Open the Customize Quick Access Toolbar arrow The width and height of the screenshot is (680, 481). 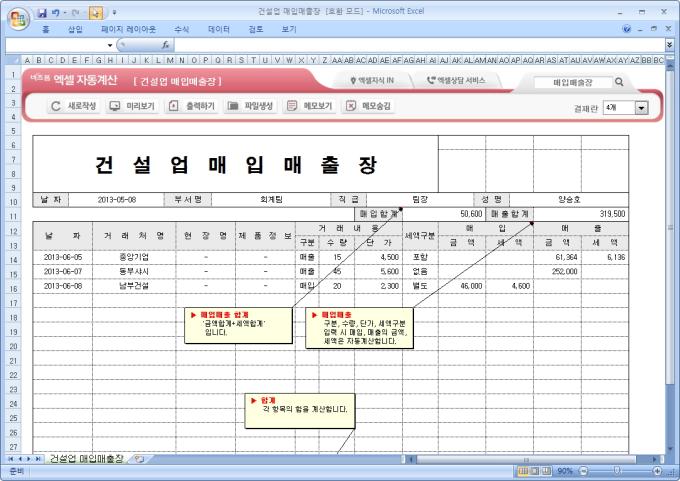[x=114, y=13]
